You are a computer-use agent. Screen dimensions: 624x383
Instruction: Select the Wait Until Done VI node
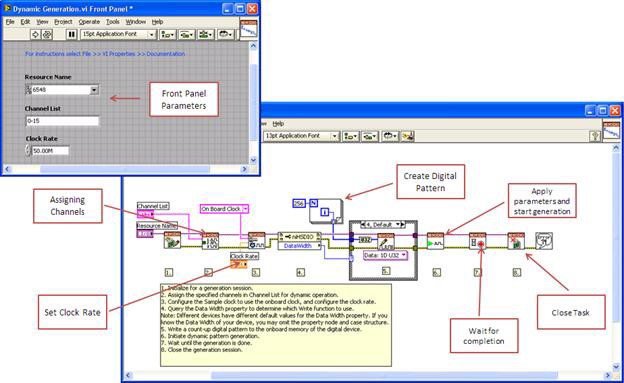[x=478, y=241]
